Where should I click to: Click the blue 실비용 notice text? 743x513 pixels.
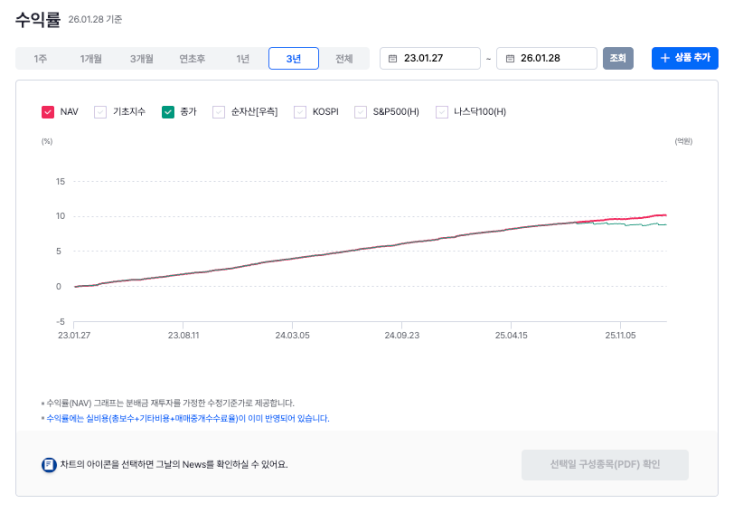(x=188, y=419)
